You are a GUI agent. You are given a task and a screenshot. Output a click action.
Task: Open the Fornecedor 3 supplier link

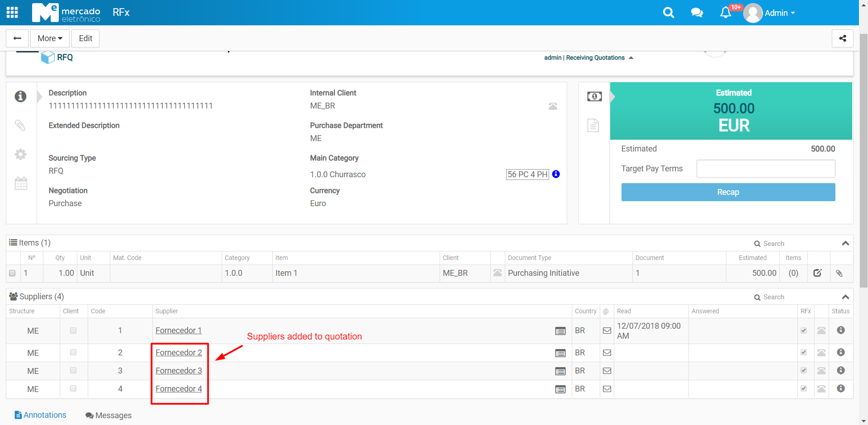tap(179, 371)
